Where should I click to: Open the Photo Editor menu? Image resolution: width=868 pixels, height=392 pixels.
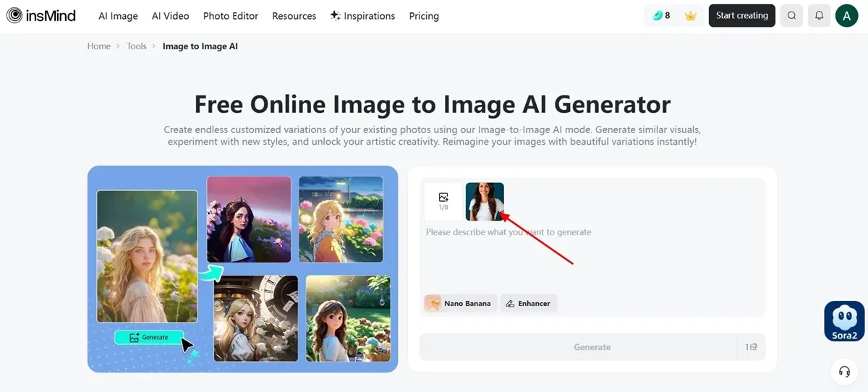point(231,16)
